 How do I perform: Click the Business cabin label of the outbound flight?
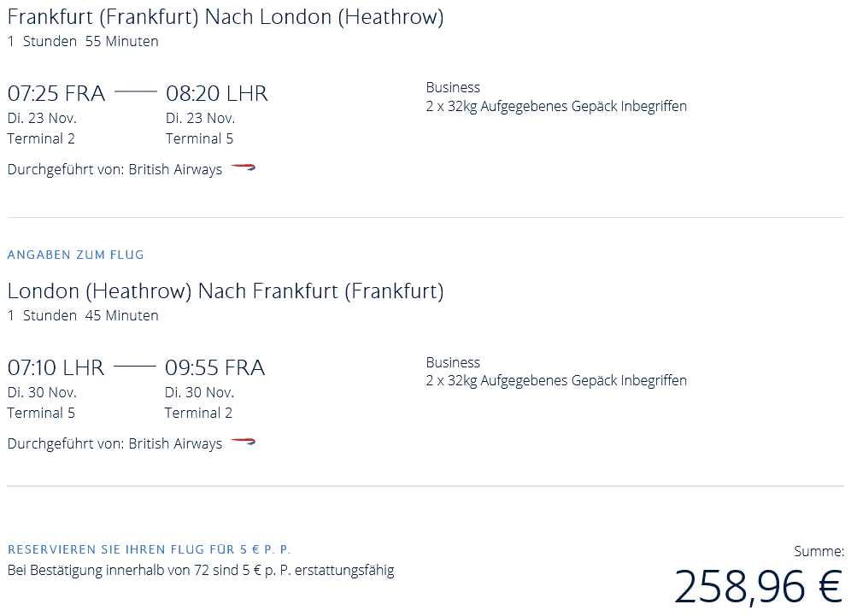453,87
